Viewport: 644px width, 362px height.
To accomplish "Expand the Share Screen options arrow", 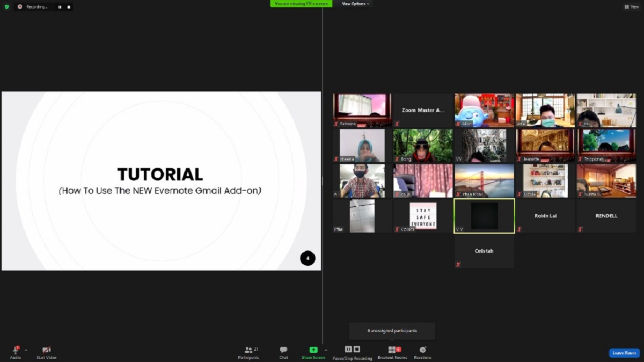I will (326, 350).
